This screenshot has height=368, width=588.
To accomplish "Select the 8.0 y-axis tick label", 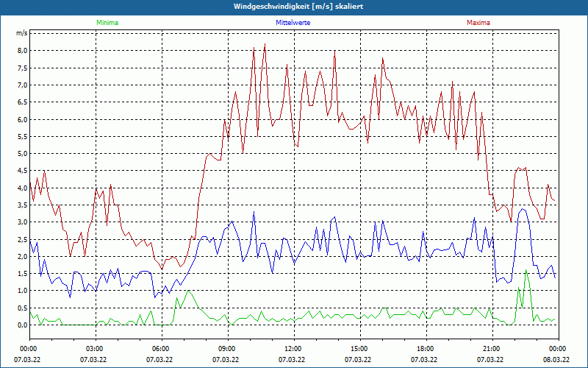I will coord(22,51).
